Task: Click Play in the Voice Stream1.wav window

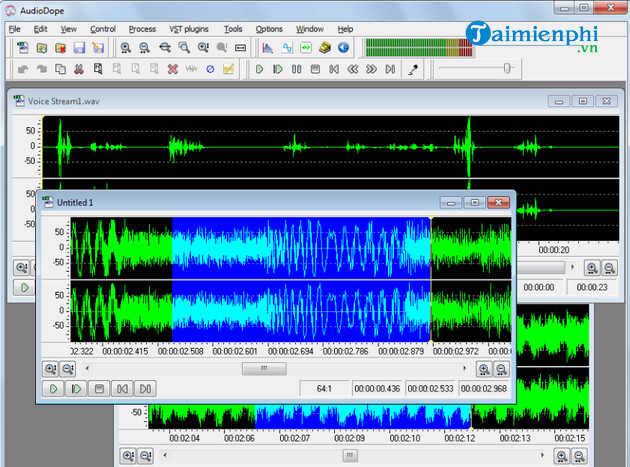Action: click(x=24, y=288)
